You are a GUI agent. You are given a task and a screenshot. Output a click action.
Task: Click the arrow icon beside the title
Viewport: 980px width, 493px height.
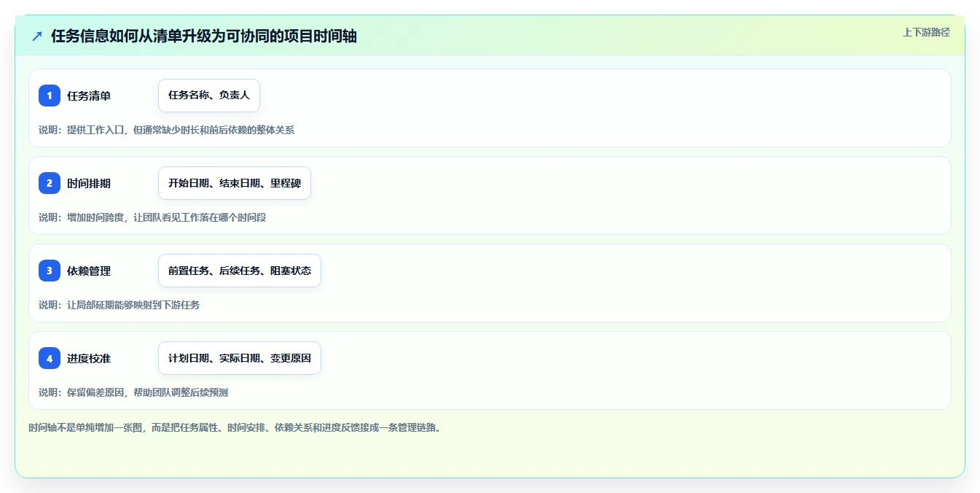37,36
